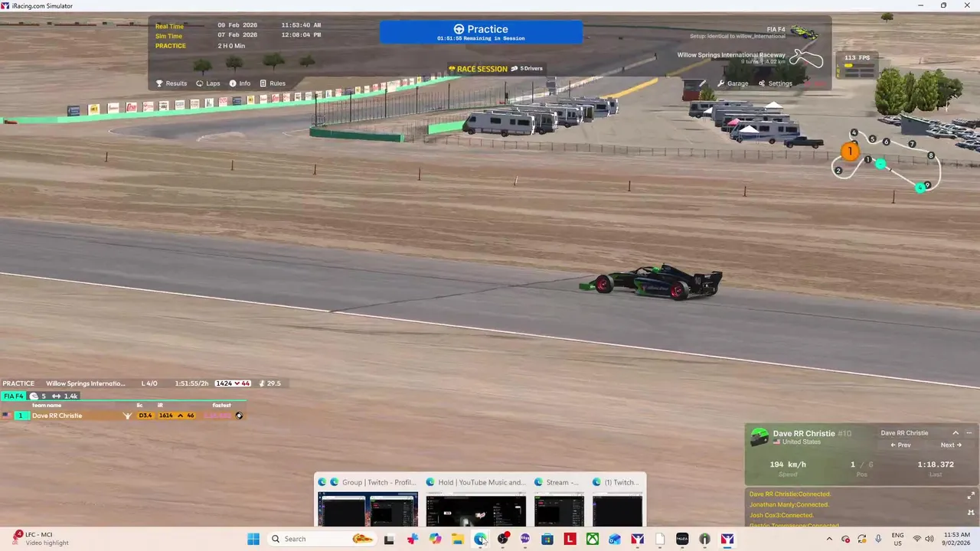Open the volume tray icon
Screen dimensions: 980x551
click(929, 539)
